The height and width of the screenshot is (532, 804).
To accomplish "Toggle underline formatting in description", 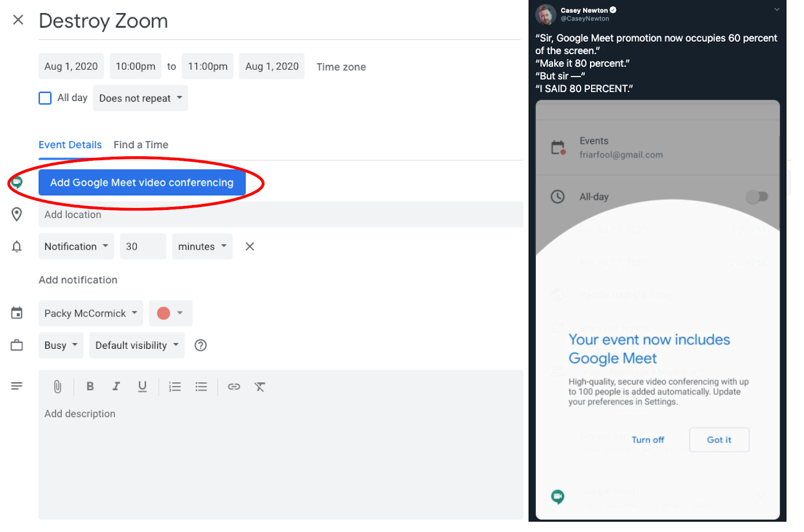I will (142, 386).
